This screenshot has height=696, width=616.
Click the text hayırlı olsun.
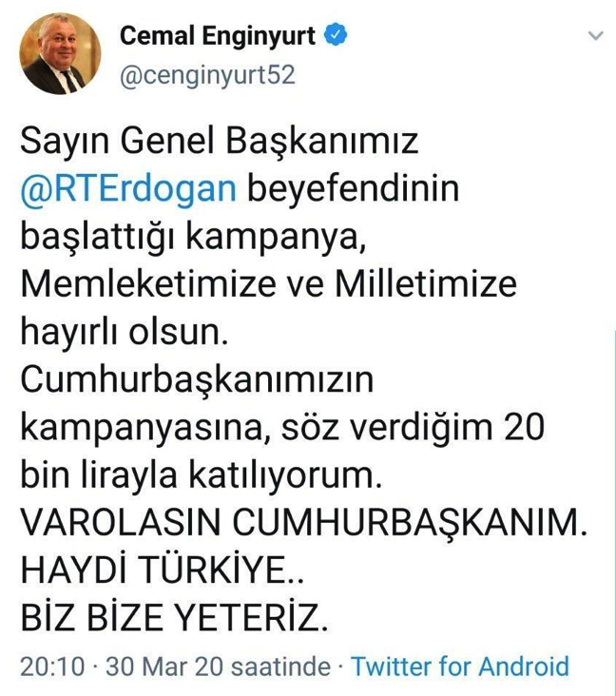tap(125, 332)
